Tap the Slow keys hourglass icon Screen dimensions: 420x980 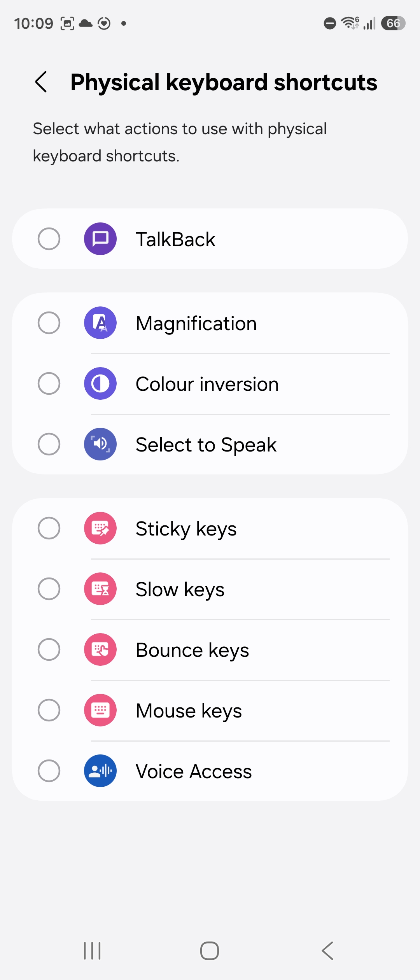click(x=100, y=589)
